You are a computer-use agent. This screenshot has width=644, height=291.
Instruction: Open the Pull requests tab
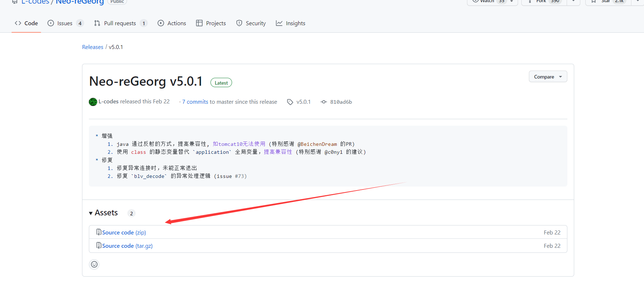tap(121, 23)
